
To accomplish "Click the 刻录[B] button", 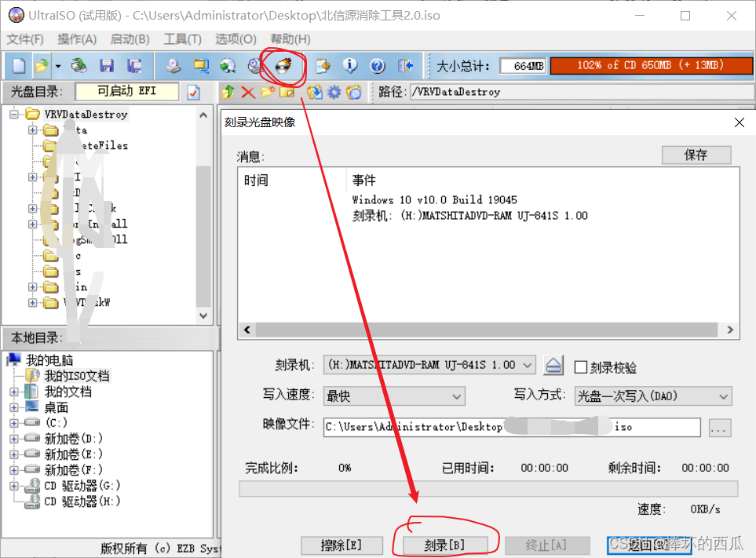I will point(444,545).
